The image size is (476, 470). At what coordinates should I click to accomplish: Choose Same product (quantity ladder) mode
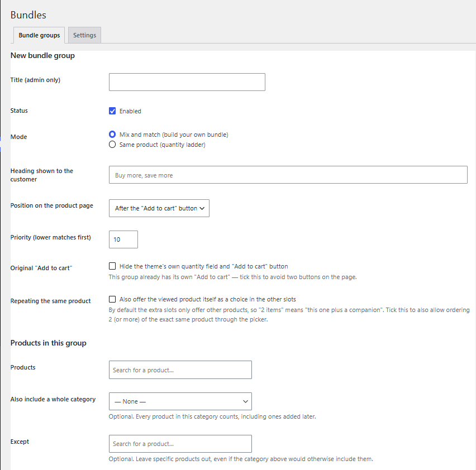(112, 145)
